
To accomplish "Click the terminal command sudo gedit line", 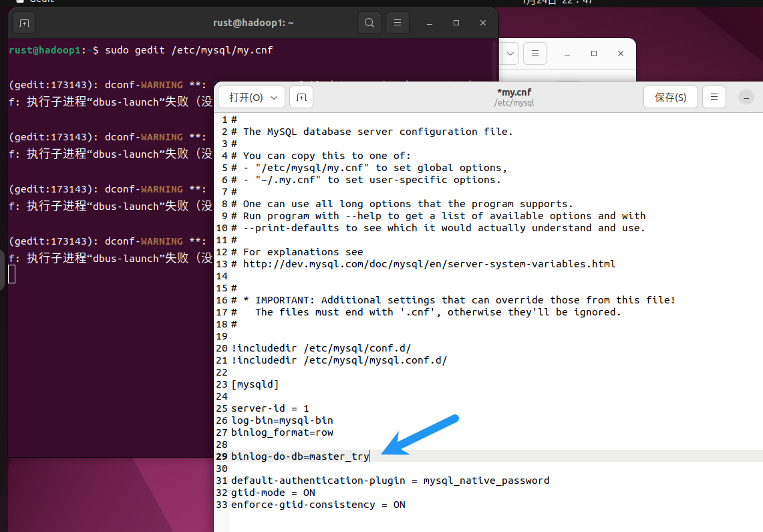I will pyautogui.click(x=141, y=50).
